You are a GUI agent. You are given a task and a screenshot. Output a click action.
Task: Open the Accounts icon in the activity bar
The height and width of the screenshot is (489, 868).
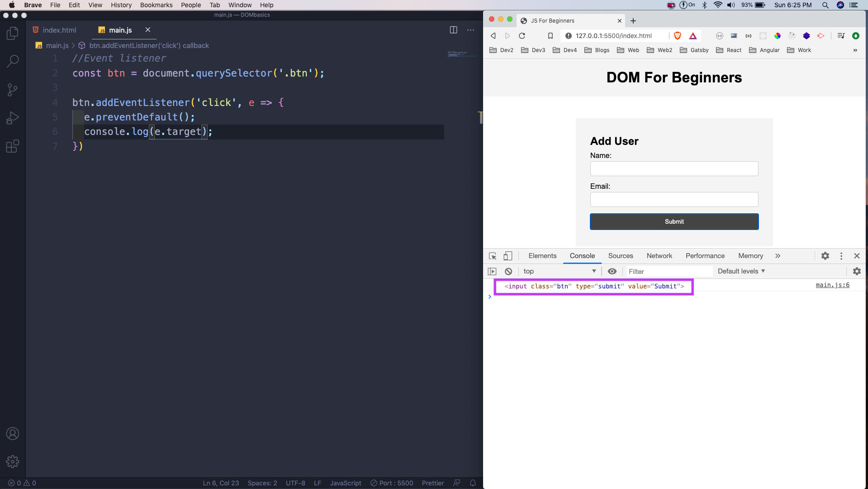[x=13, y=434]
